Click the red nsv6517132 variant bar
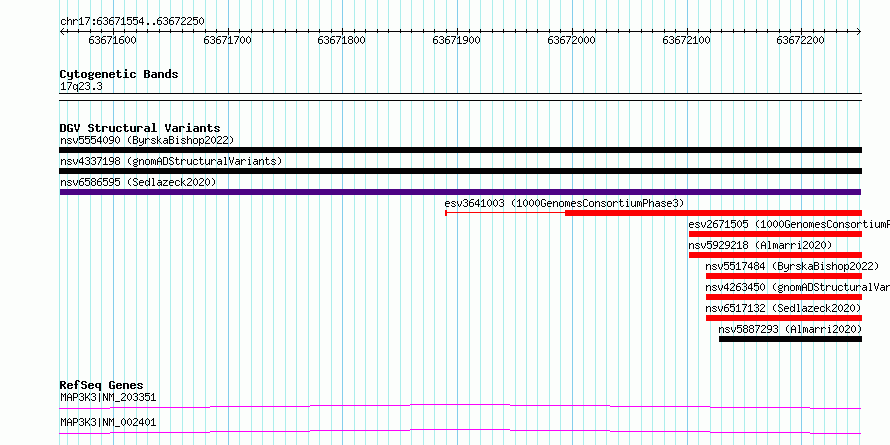This screenshot has width=890, height=445. [x=784, y=318]
